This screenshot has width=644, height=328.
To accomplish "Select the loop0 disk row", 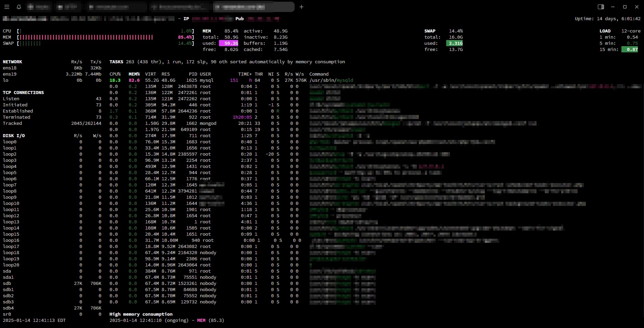I will (52, 142).
